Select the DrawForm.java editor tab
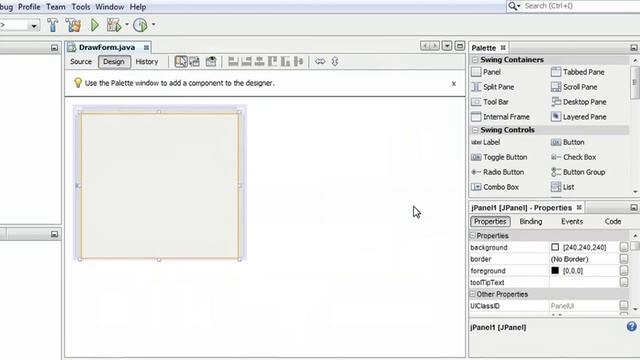Image resolution: width=640 pixels, height=360 pixels. tap(107, 47)
